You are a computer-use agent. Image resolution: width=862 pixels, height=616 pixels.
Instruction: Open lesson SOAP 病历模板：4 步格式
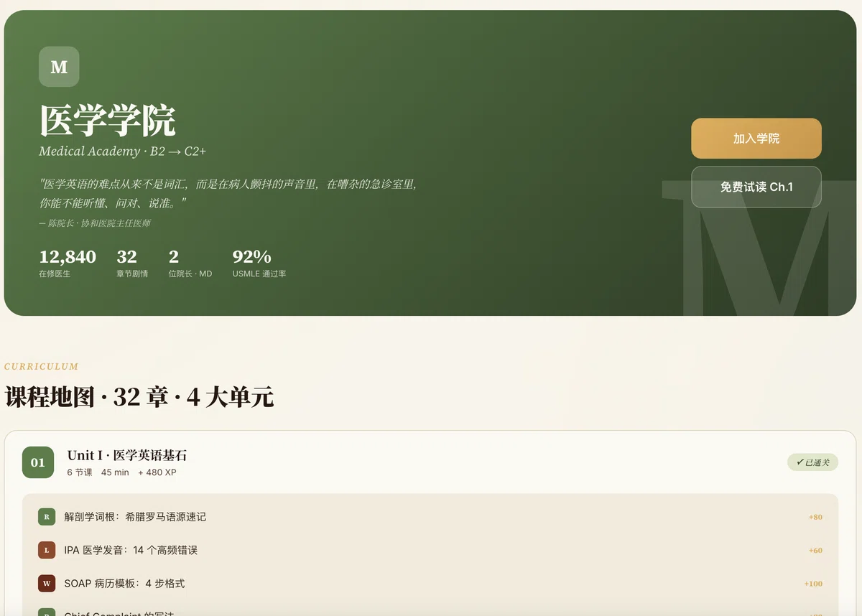coord(430,584)
